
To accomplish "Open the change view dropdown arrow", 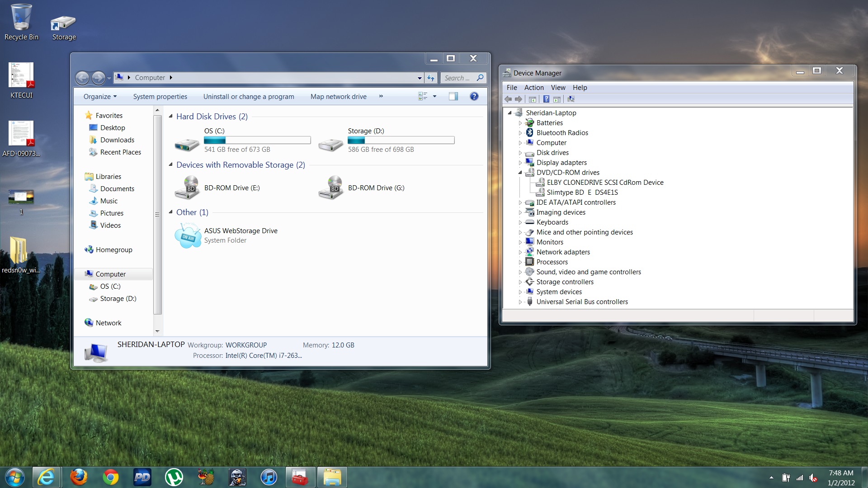I will tap(434, 96).
